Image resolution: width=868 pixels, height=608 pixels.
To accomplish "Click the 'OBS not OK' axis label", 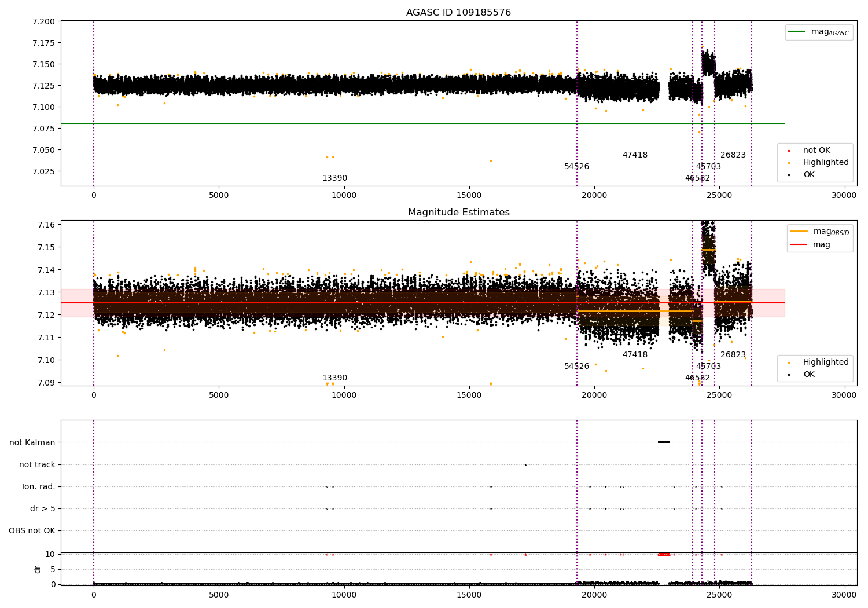I will click(32, 530).
